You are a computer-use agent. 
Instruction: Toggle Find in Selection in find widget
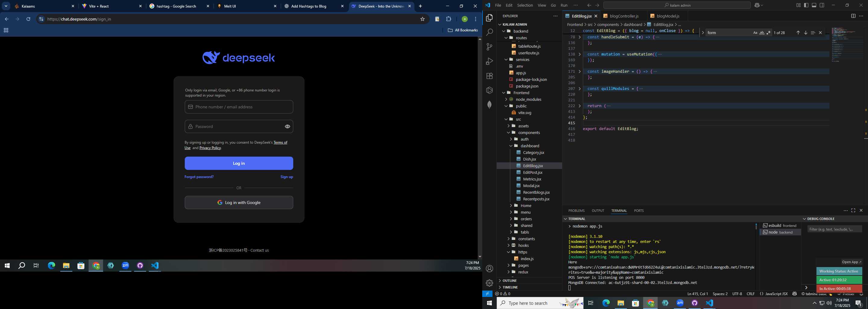(x=813, y=33)
